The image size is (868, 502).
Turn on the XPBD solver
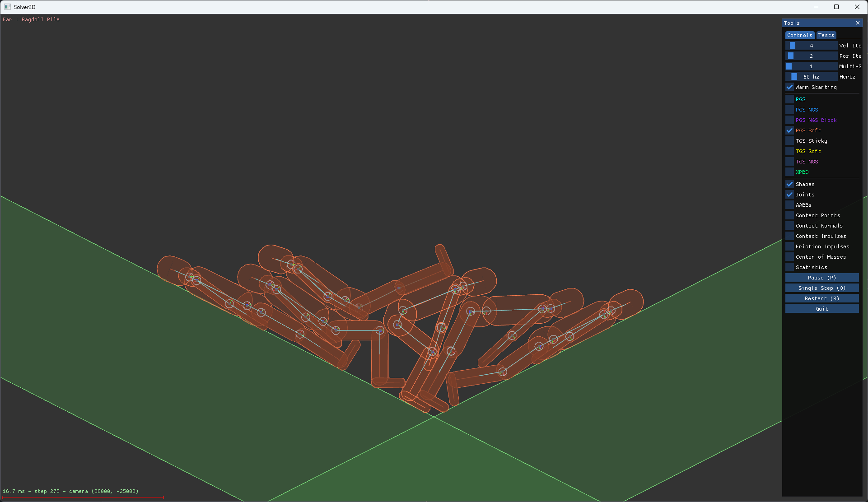click(789, 172)
